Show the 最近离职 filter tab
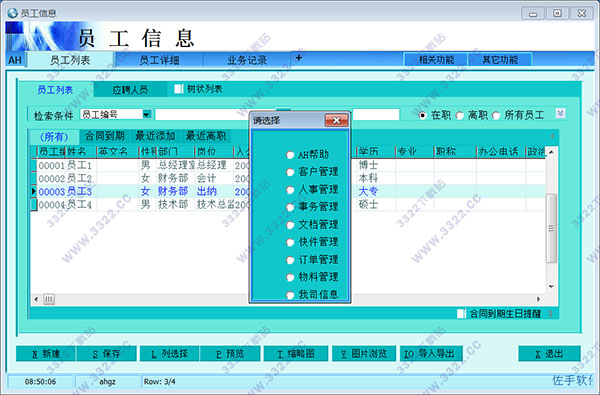The width and height of the screenshot is (600, 395). click(x=206, y=136)
